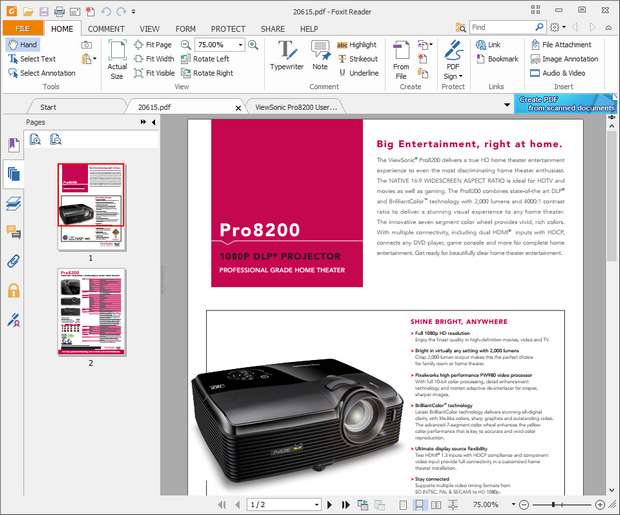Click the Snapshot camera icon
This screenshot has height=515, width=620.
(87, 45)
